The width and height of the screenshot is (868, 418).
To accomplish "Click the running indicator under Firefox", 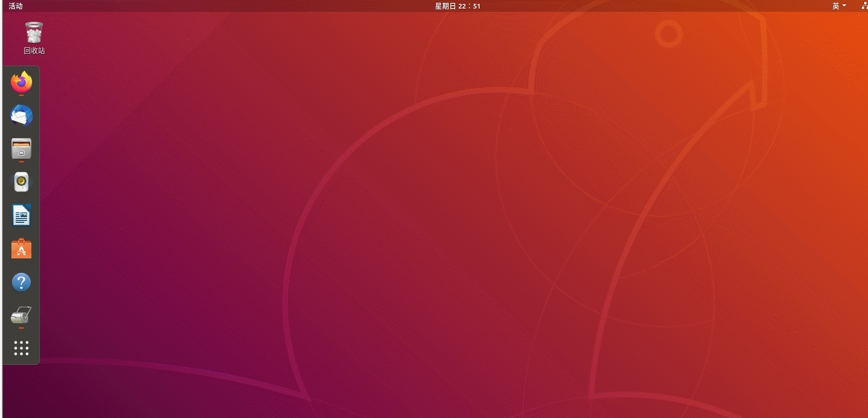I will coord(21,95).
